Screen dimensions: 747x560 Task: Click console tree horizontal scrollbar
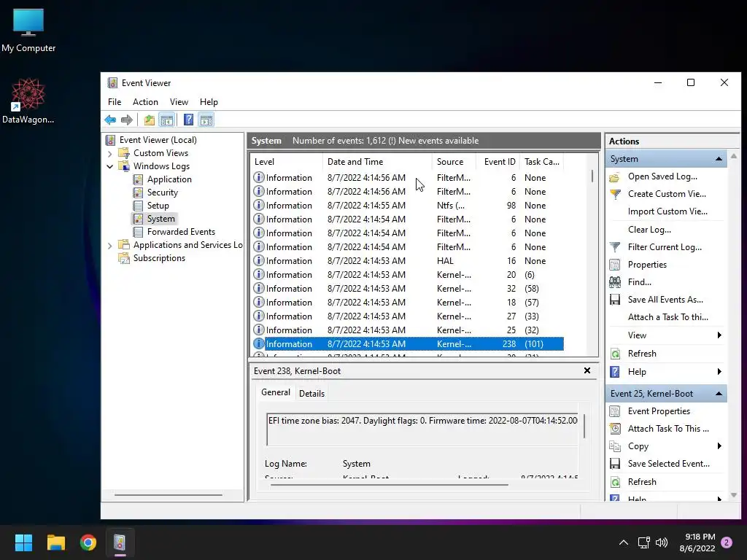(169, 495)
